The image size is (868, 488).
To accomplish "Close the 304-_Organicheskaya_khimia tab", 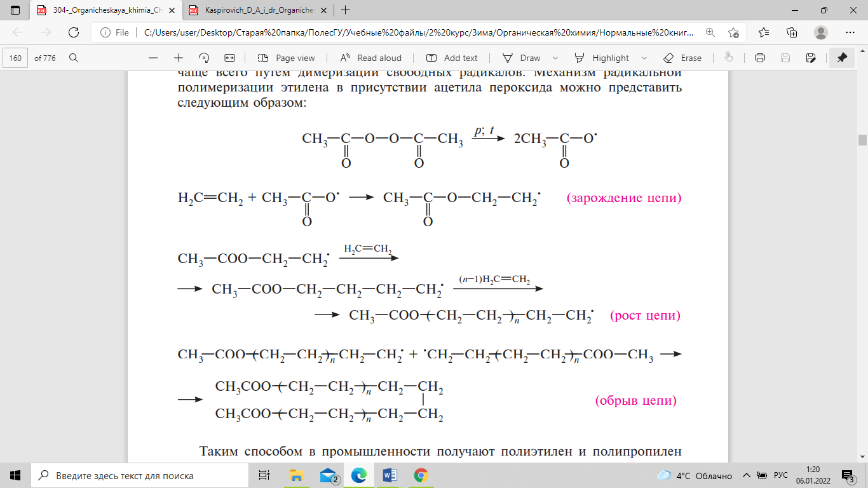I will click(x=172, y=10).
